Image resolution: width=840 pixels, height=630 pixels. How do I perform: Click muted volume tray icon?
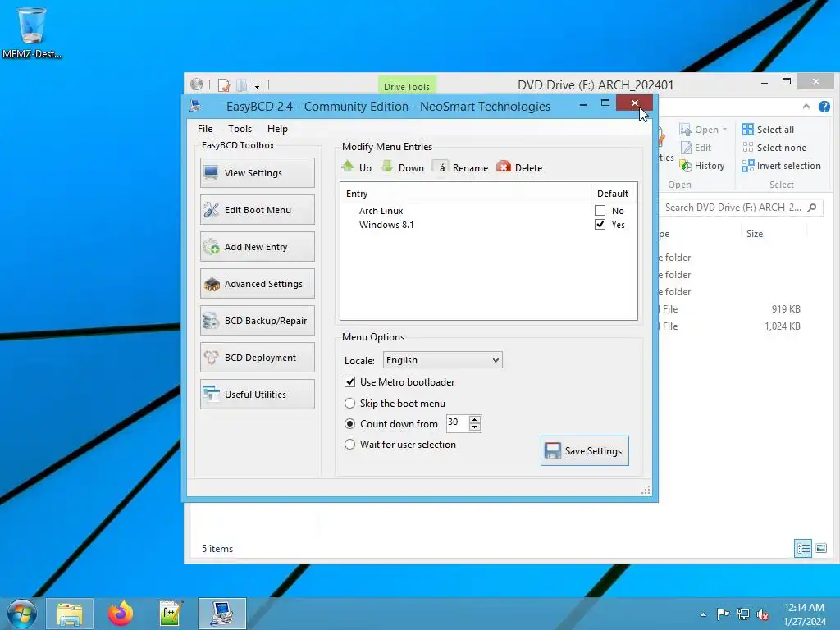[762, 614]
